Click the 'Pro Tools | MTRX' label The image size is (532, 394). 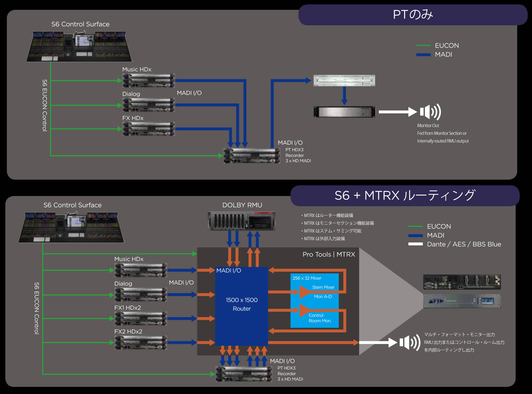329,254
